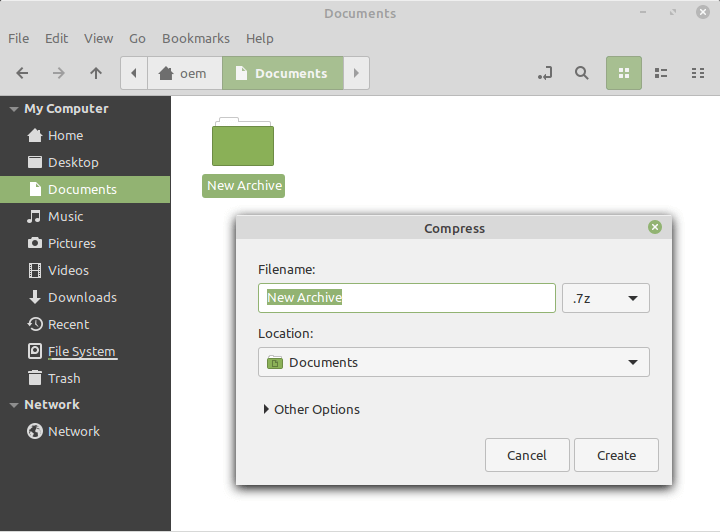Go up to the parent folder

pos(96,73)
